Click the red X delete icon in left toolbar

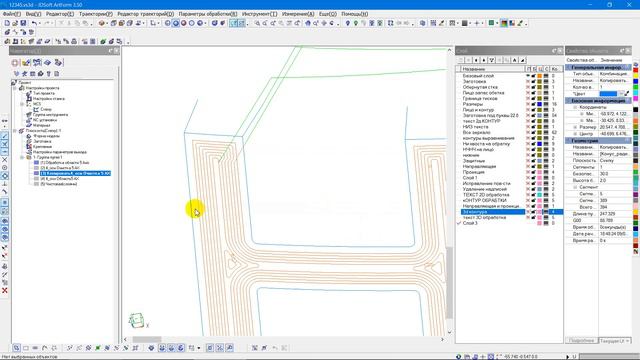coord(4,291)
